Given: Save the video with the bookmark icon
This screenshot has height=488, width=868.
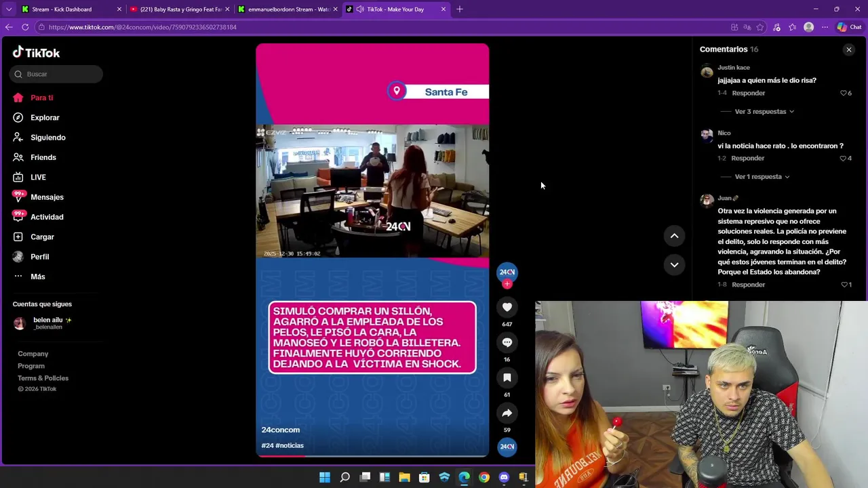Looking at the screenshot, I should coord(507,378).
